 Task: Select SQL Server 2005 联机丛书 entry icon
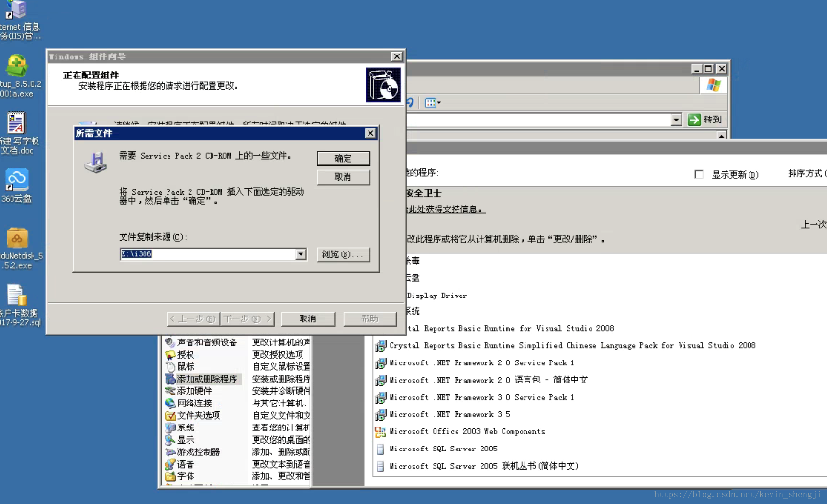point(380,466)
